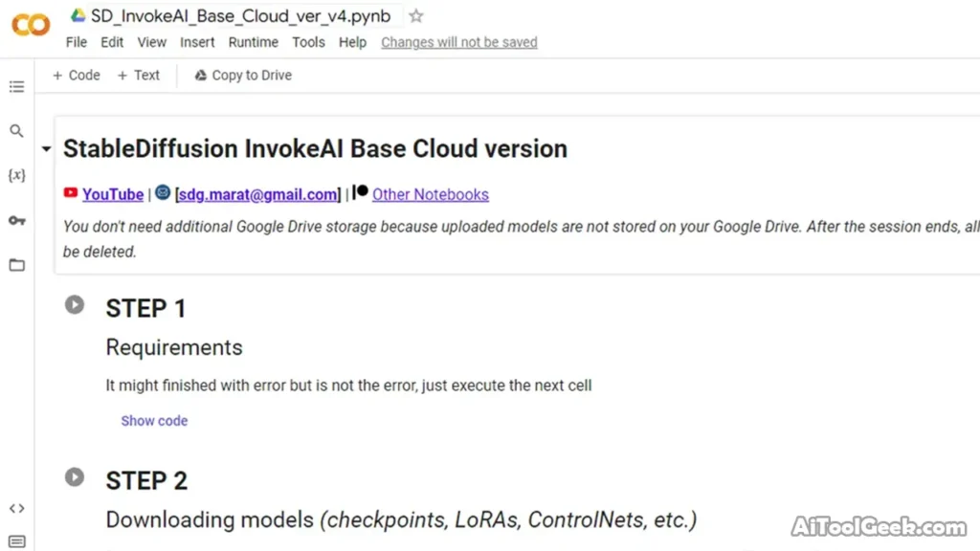Show code for the Requirements cell
980x551 pixels.
pyautogui.click(x=154, y=420)
